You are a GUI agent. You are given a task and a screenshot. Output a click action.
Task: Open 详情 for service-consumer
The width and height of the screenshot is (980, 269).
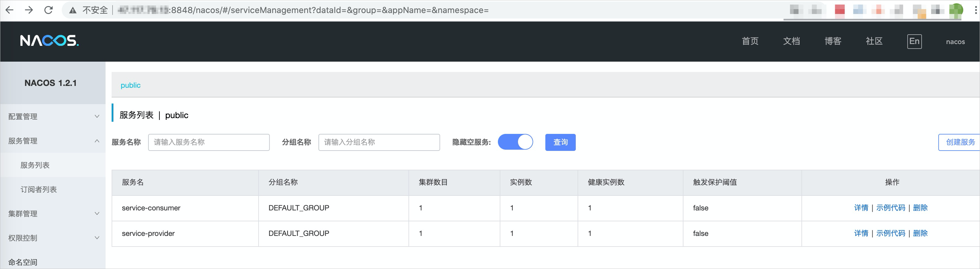pyautogui.click(x=861, y=208)
